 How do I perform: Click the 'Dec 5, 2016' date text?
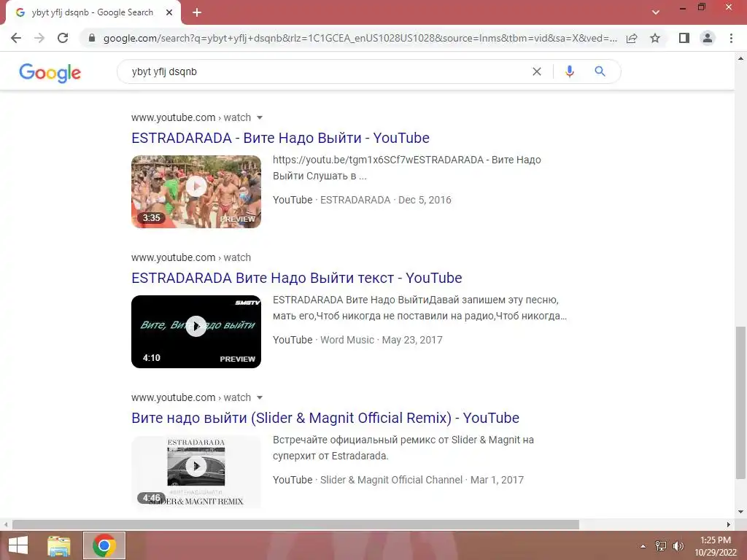[x=425, y=200]
